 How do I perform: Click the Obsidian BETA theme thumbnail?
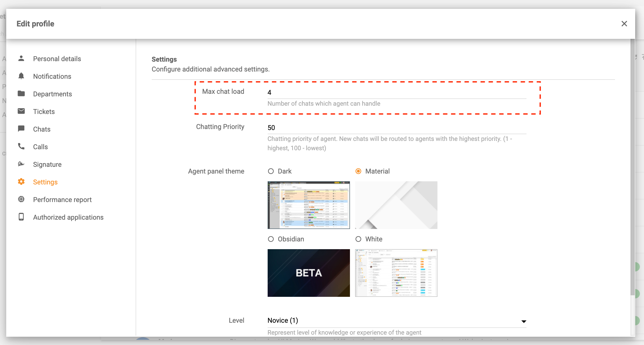(x=309, y=273)
